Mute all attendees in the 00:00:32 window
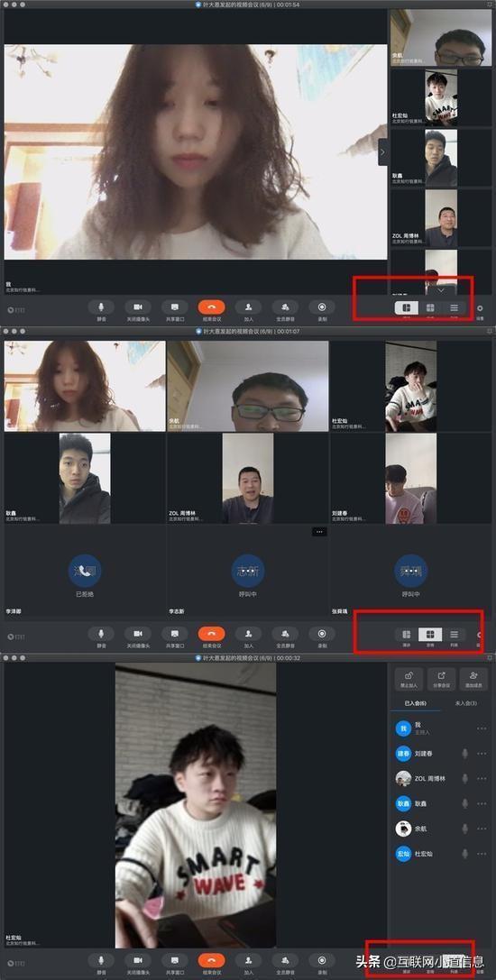 click(x=285, y=961)
